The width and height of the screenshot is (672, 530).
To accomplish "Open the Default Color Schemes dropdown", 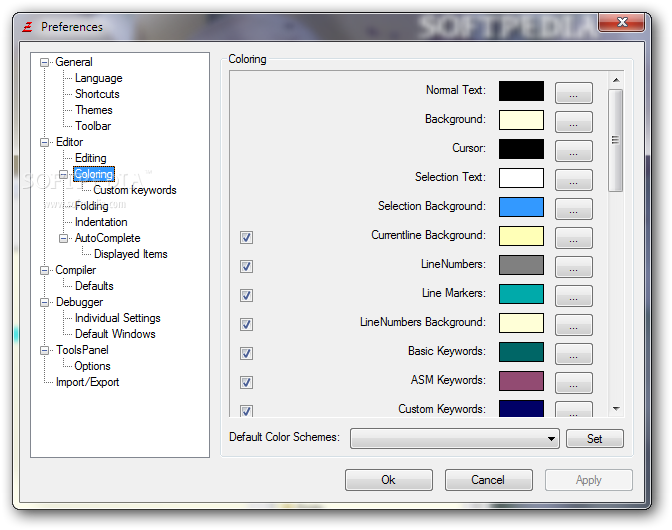I will point(455,438).
